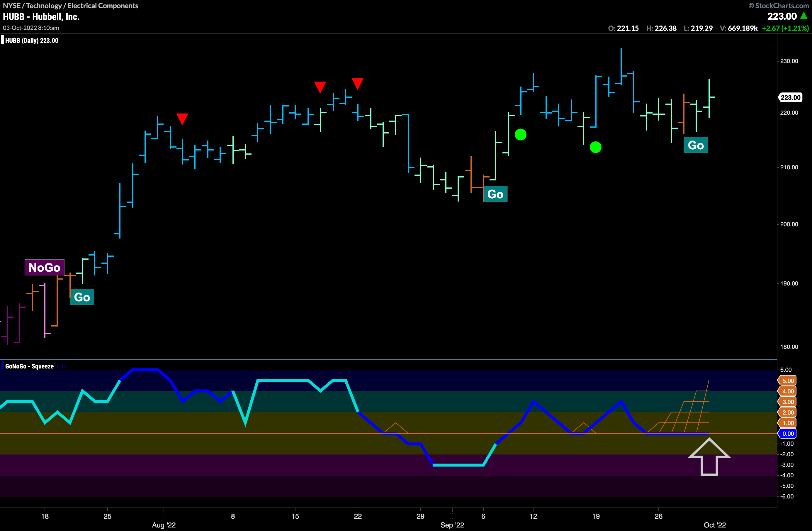The image size is (812, 531).
Task: Click the 230.00 price axis label
Action: (x=789, y=61)
